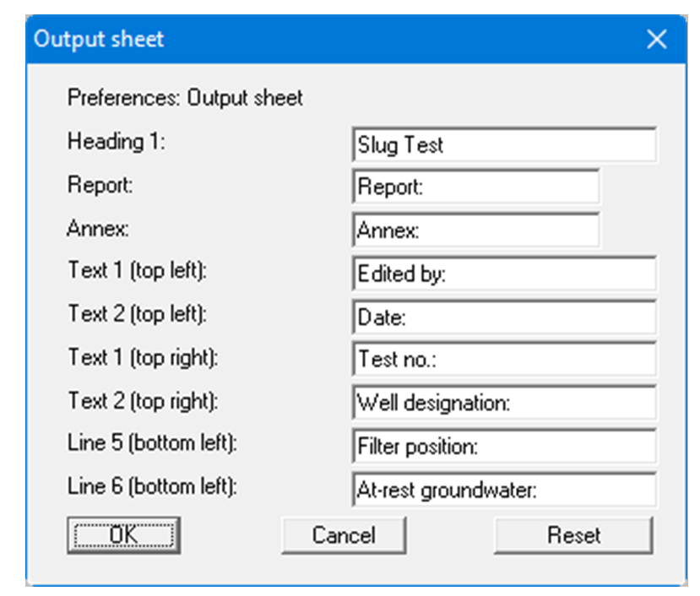Click the OK button
This screenshot has width=700, height=596.
point(121,534)
